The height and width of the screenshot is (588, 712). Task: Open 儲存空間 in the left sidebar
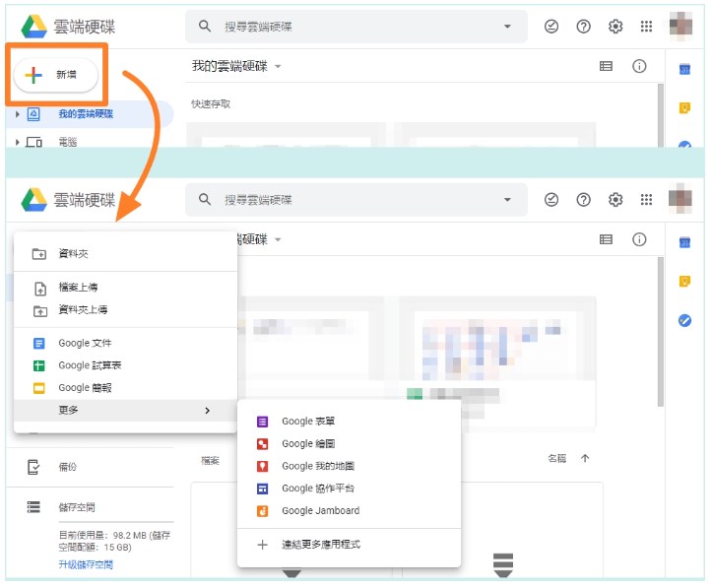pos(76,507)
